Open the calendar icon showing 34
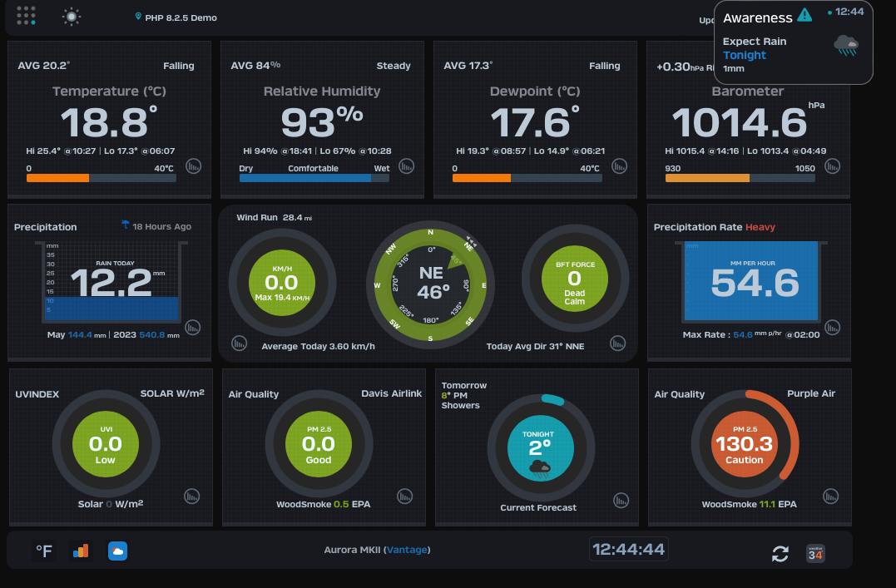Screen dimensions: 896x588 pyautogui.click(x=815, y=553)
